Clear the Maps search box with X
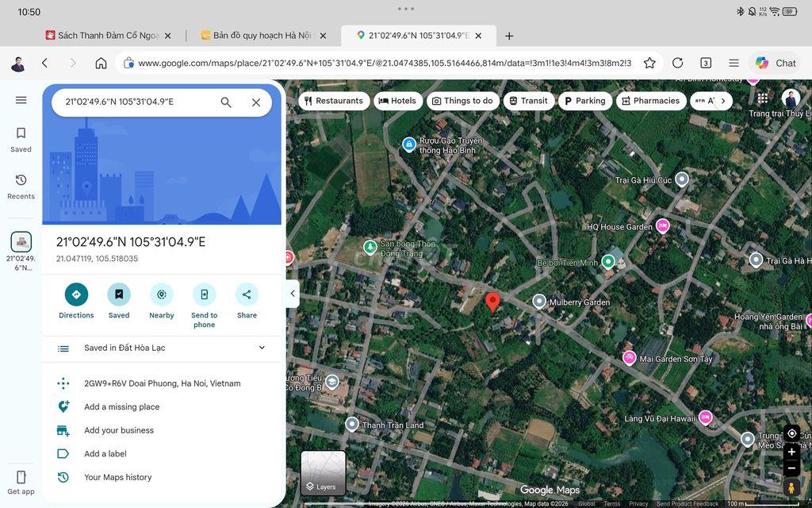Image resolution: width=812 pixels, height=508 pixels. pos(256,102)
